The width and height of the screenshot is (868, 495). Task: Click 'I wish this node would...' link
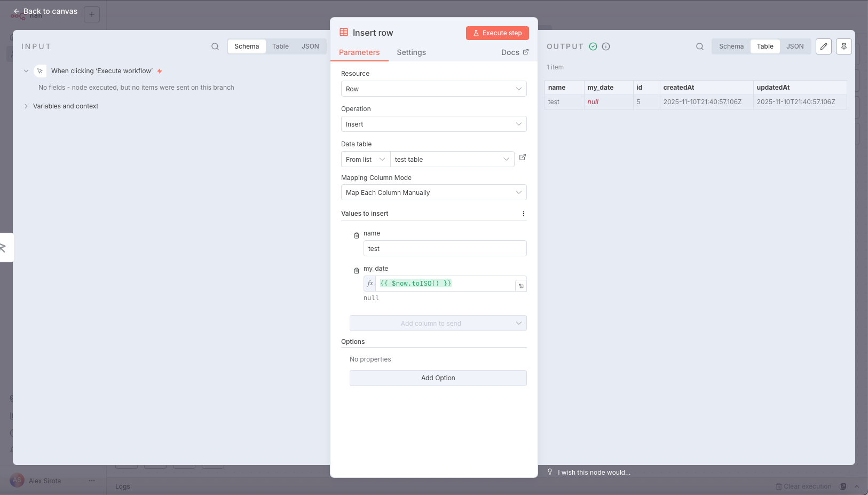(x=594, y=472)
